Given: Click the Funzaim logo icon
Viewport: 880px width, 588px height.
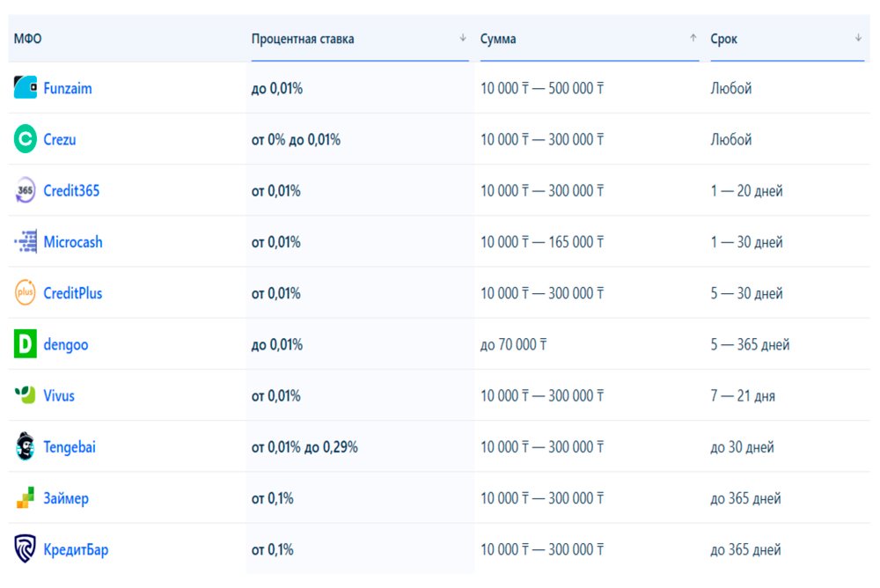Looking at the screenshot, I should [x=26, y=88].
